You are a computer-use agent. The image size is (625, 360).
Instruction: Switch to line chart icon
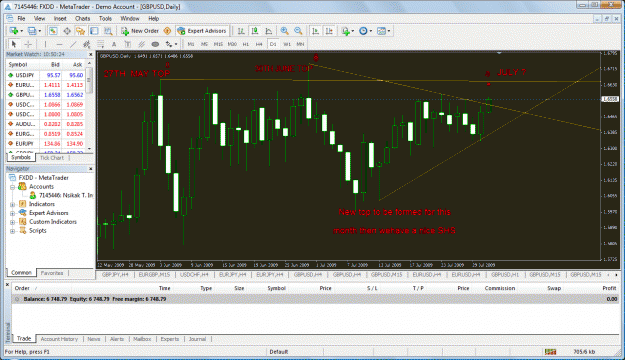(x=269, y=31)
